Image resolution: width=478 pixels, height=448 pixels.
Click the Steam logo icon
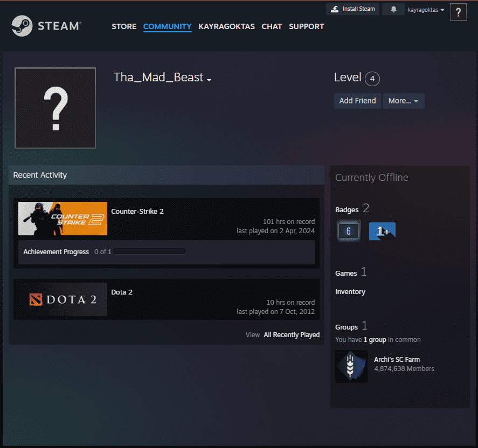click(x=22, y=26)
